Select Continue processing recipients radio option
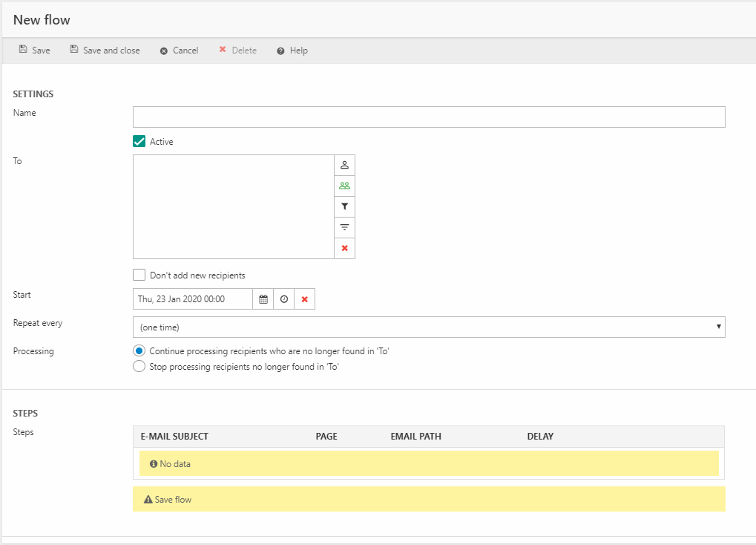The image size is (756, 545). [139, 351]
